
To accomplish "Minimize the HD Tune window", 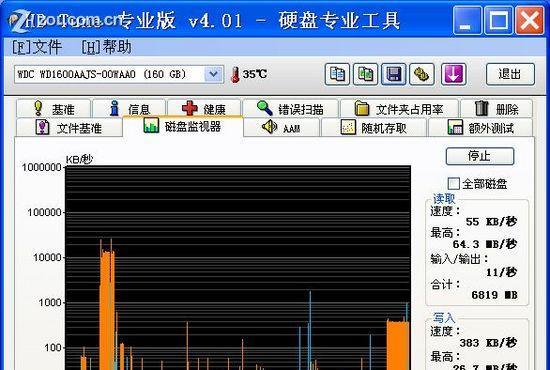I will pos(467,21).
